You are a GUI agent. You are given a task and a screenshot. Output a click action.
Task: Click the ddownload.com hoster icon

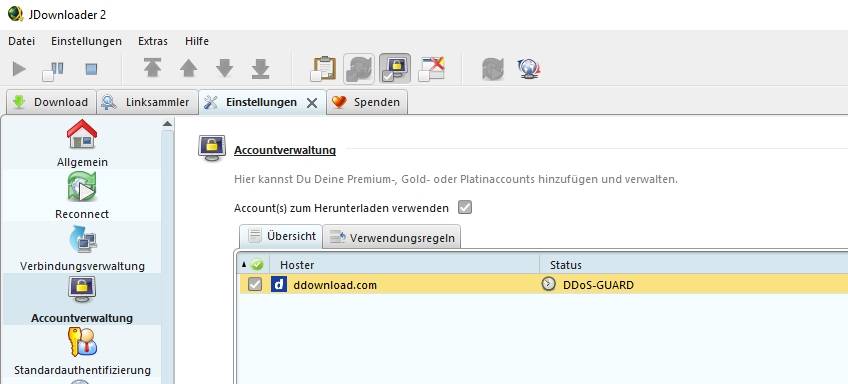point(279,284)
